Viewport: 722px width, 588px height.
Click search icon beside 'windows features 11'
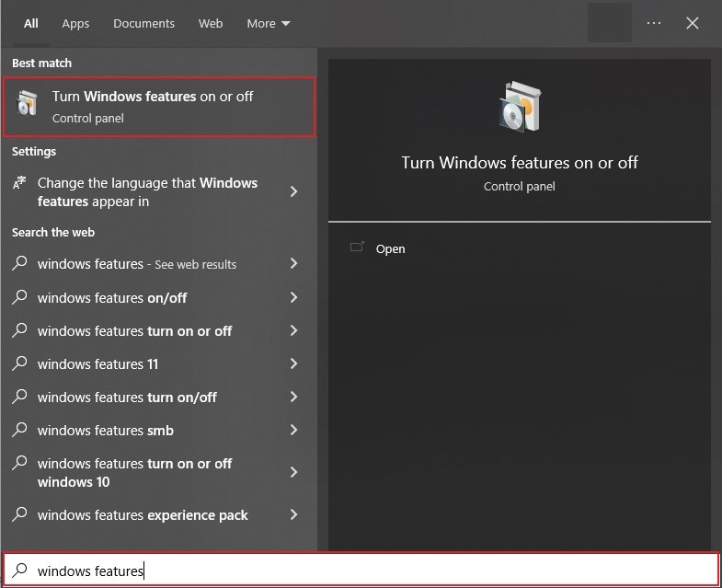point(19,363)
